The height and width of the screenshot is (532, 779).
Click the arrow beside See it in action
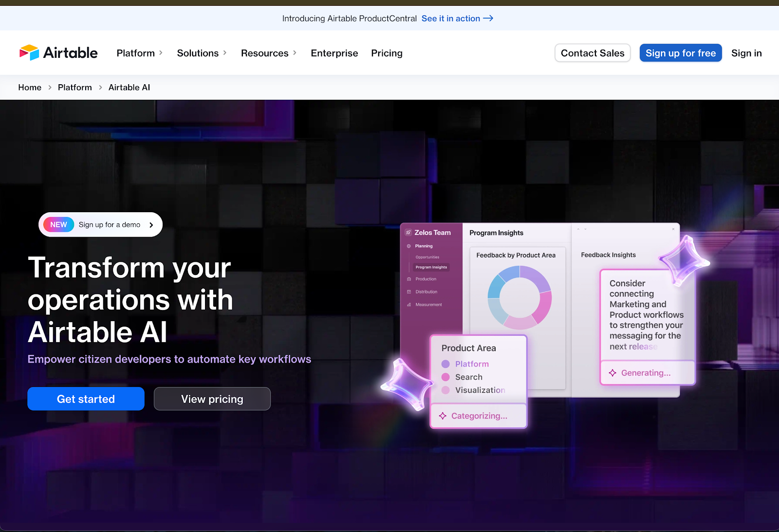click(x=488, y=18)
